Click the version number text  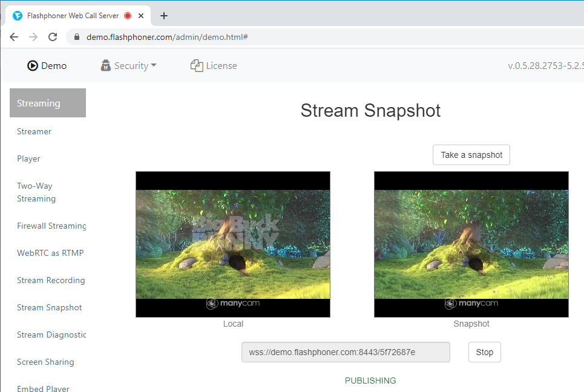pos(546,66)
